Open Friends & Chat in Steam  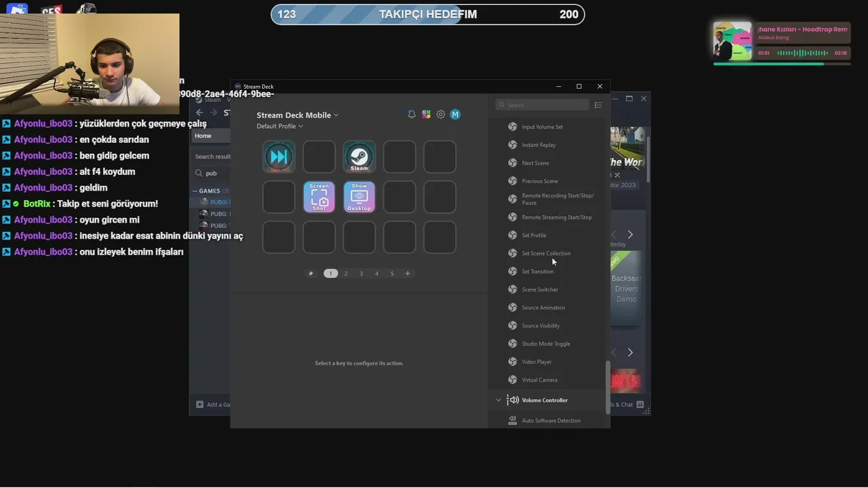click(x=627, y=405)
